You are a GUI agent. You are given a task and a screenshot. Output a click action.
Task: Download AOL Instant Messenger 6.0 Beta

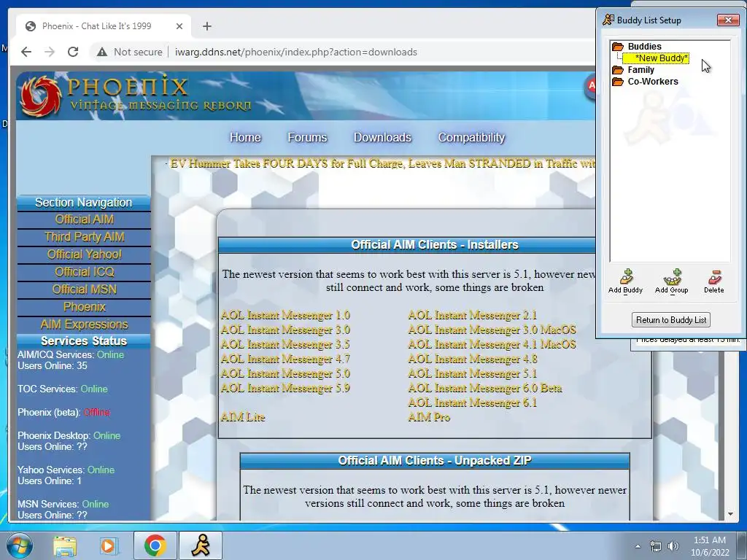coord(485,388)
